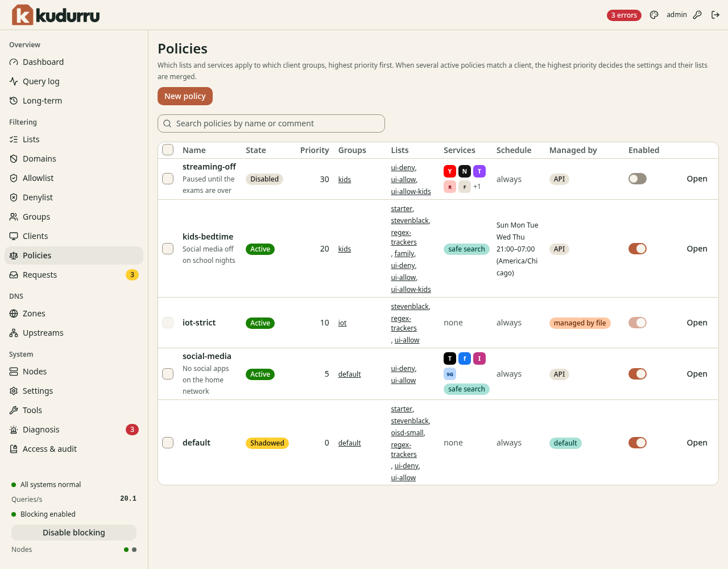The image size is (728, 569).
Task: Click the blue f service icon in social-media
Action: 465,358
